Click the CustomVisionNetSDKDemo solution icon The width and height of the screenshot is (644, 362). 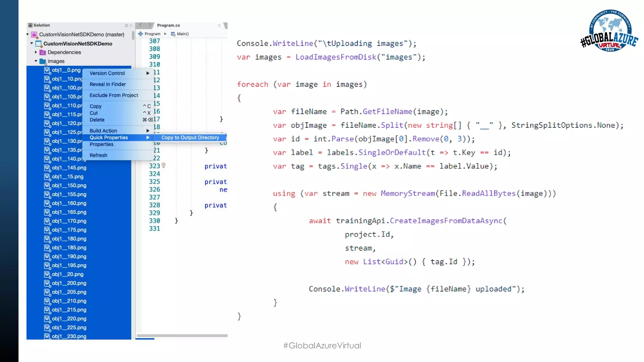pos(34,35)
